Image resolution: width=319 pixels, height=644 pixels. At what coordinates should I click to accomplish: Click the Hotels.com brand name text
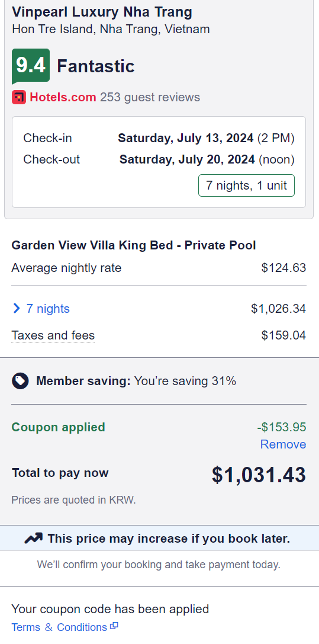click(x=63, y=97)
